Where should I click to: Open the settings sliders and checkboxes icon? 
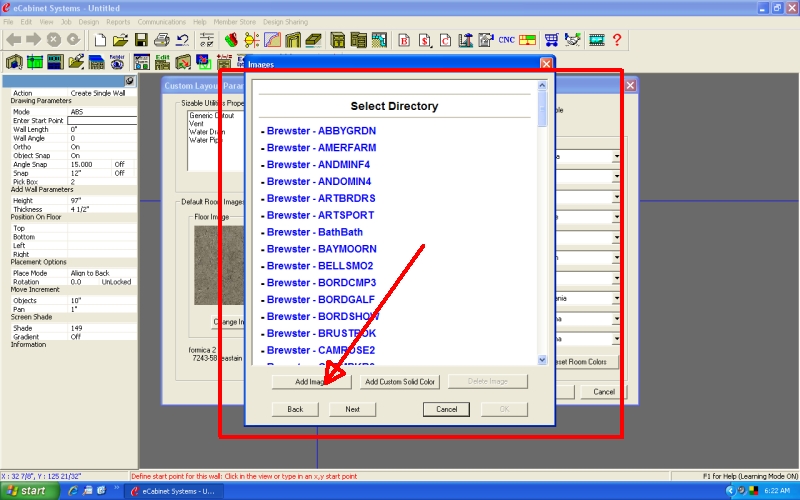tap(207, 40)
